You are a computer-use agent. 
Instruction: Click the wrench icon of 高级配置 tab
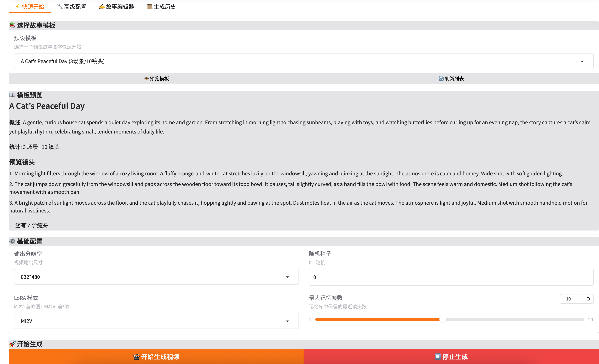60,7
